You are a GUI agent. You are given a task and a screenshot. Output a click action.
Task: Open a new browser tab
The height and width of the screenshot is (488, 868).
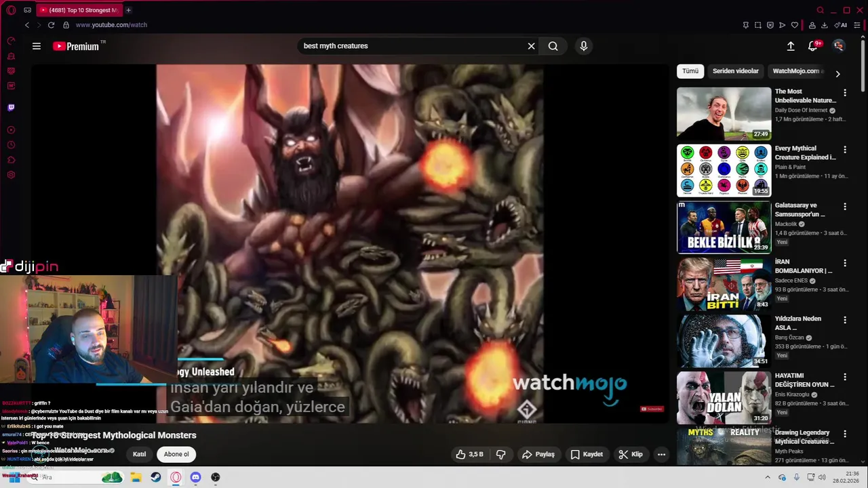pos(128,10)
